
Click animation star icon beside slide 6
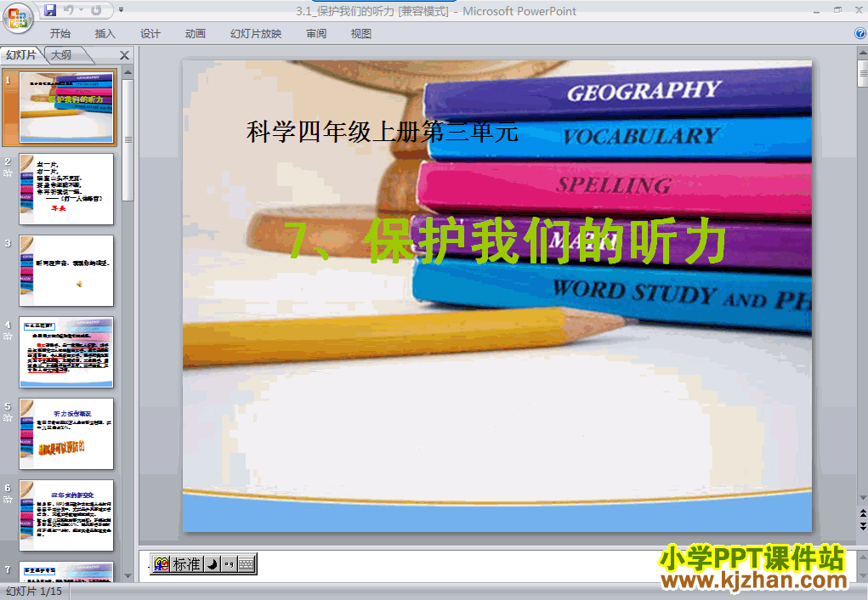pos(8,499)
